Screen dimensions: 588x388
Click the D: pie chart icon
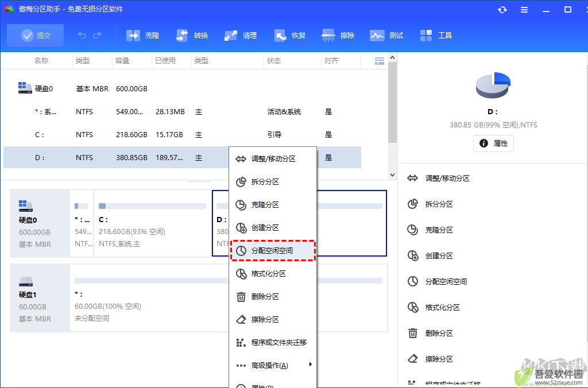(493, 86)
